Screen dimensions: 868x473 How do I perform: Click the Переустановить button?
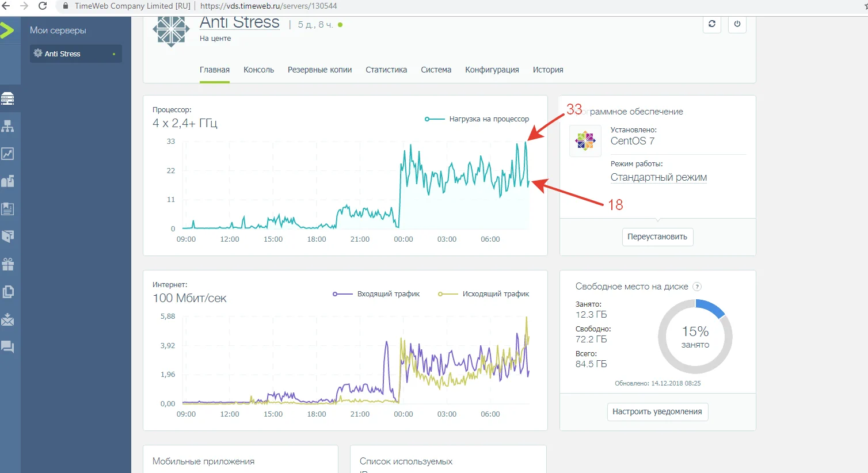tap(657, 237)
